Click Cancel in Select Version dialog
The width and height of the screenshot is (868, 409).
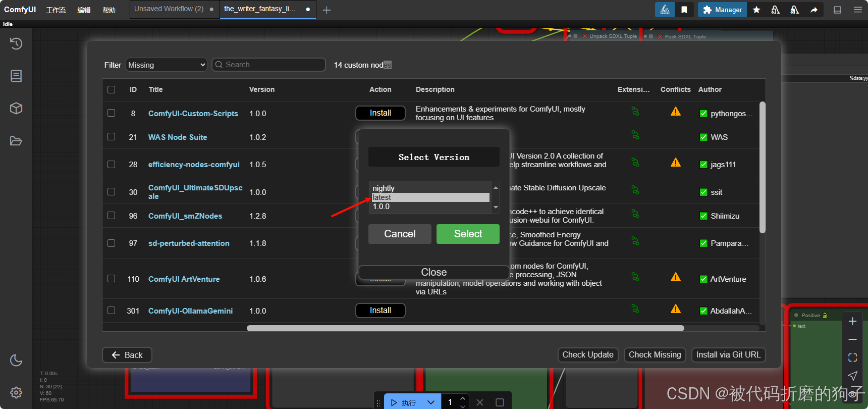coord(400,234)
